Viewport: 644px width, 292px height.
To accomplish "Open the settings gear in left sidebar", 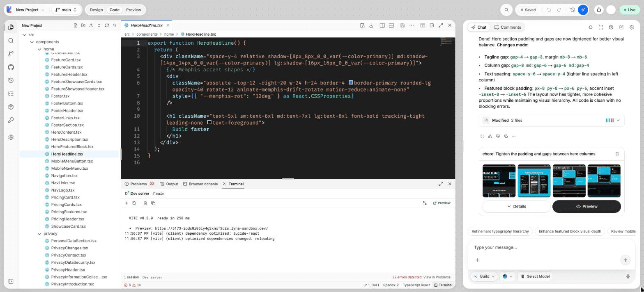I will pyautogui.click(x=11, y=137).
